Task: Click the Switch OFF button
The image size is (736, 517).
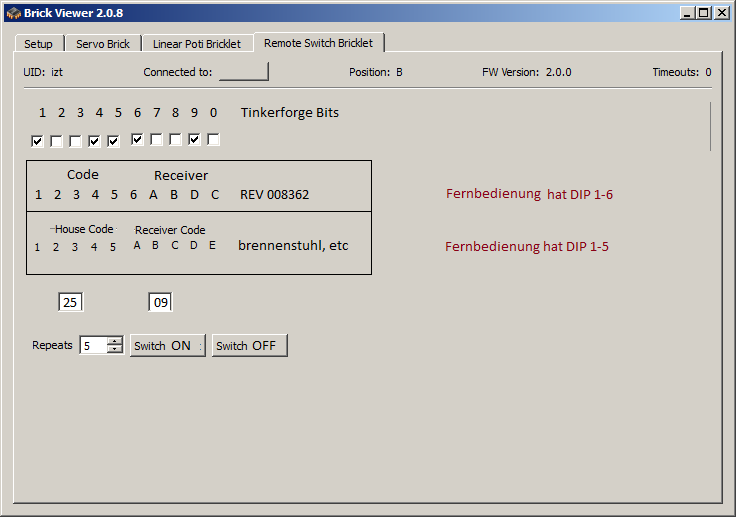Action: click(x=250, y=346)
